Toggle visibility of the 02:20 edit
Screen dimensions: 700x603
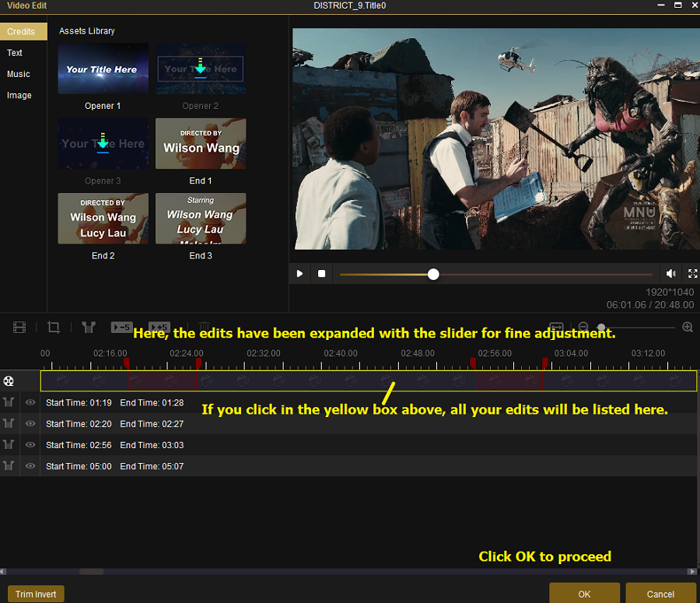pos(30,423)
